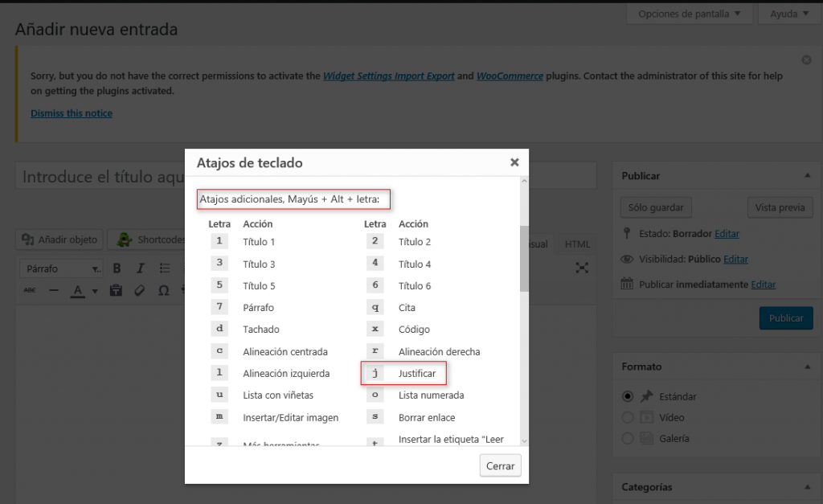The height and width of the screenshot is (504, 823).
Task: Open the Párrafo style dropdown
Action: pyautogui.click(x=63, y=268)
